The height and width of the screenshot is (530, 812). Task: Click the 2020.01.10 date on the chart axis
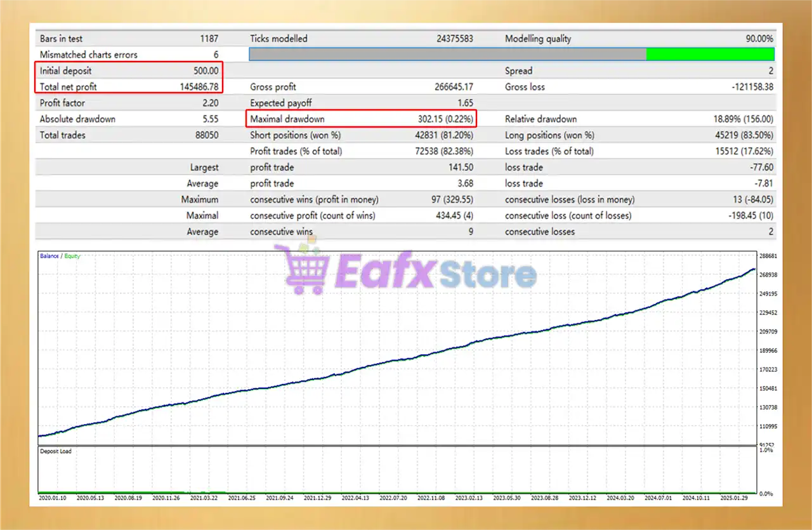(x=53, y=498)
